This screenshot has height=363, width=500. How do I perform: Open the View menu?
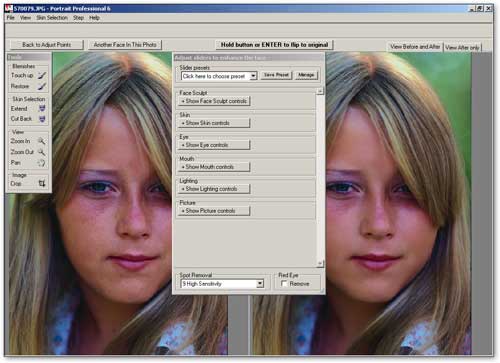tap(25, 18)
